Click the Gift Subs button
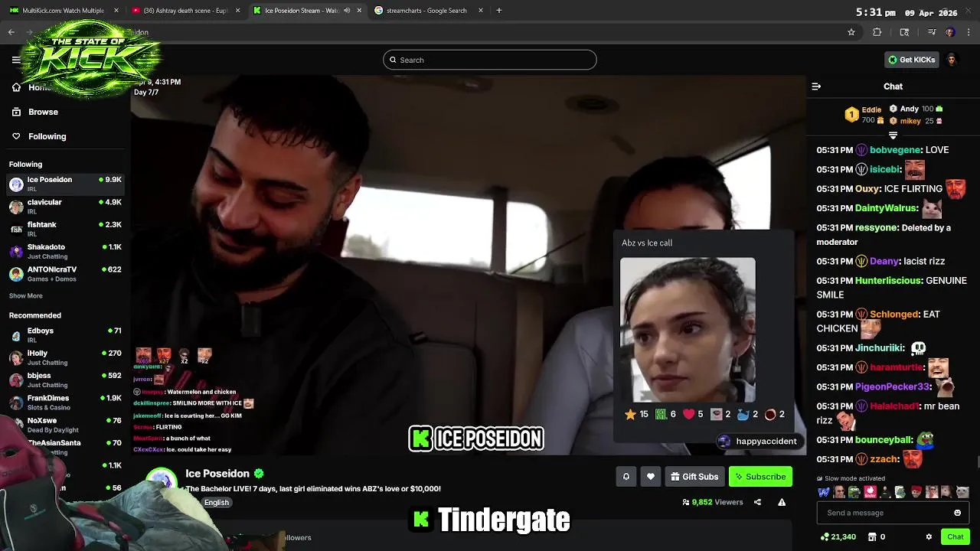This screenshot has width=980, height=551. [695, 477]
